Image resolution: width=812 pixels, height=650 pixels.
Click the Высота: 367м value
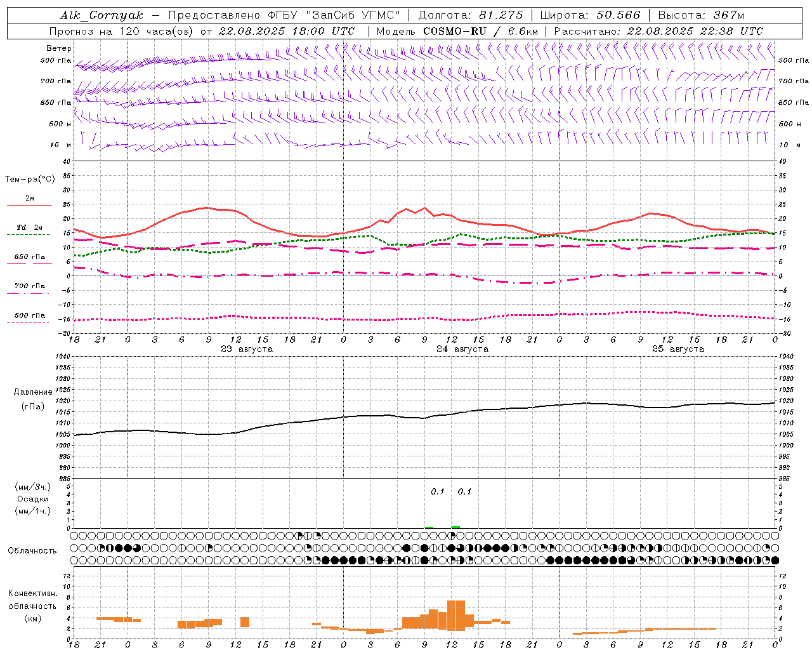[701, 15]
